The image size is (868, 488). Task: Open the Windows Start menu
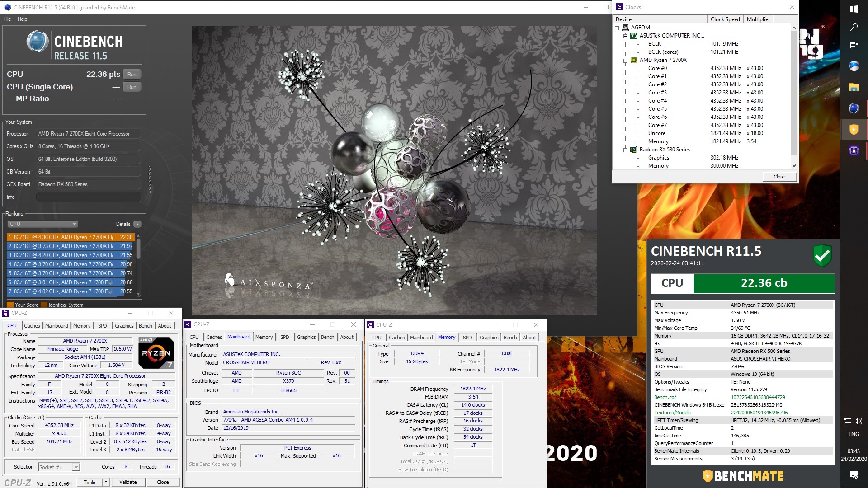click(x=854, y=9)
